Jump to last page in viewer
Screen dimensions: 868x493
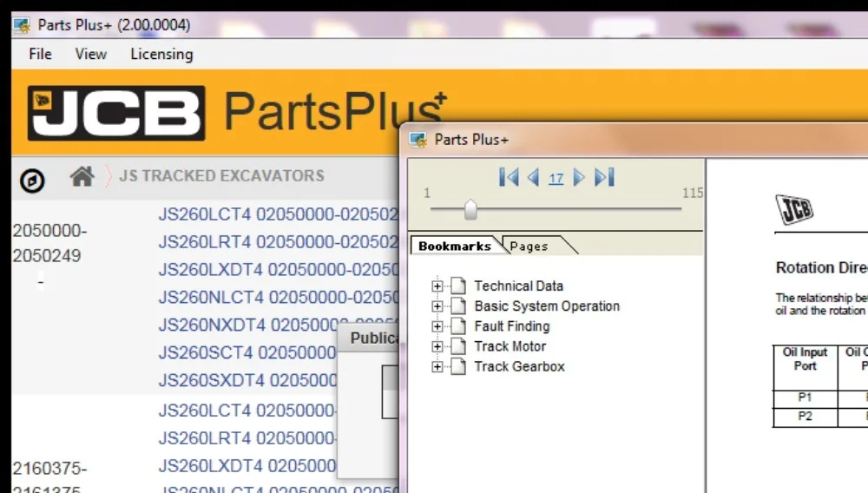[604, 178]
